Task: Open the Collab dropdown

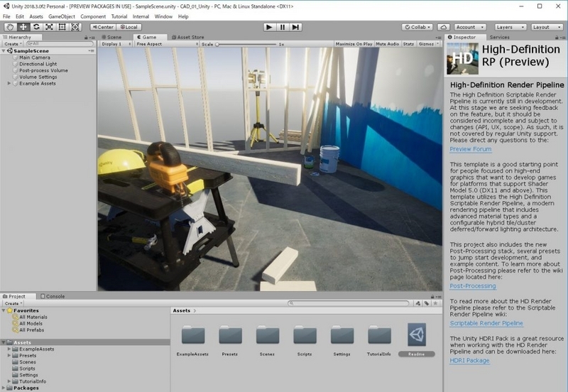Action: tap(417, 27)
